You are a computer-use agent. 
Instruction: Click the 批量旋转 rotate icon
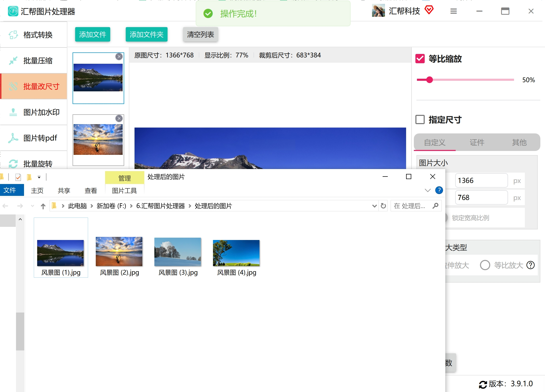point(13,164)
